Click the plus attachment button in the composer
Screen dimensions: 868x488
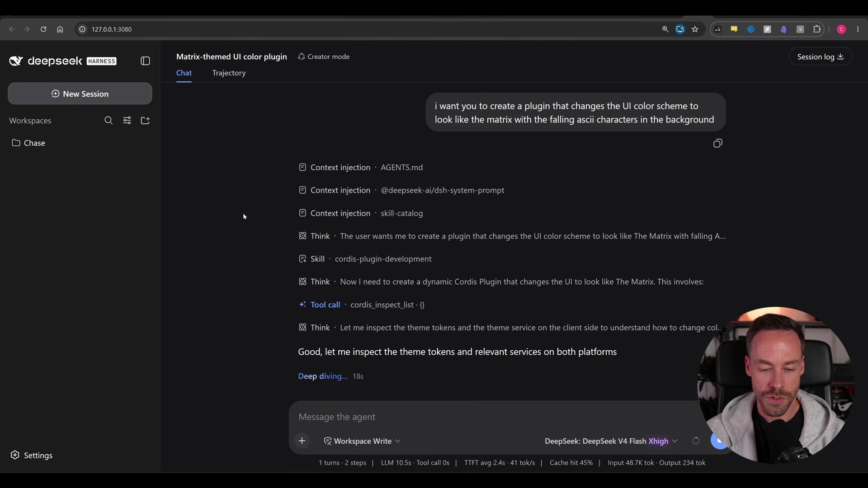[x=302, y=441]
